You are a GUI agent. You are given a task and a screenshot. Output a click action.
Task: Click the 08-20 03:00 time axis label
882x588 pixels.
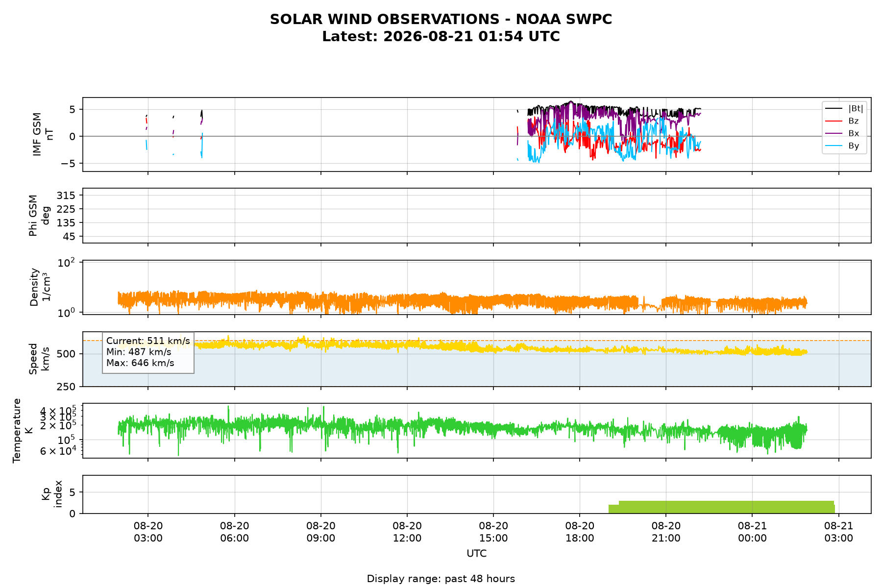click(148, 532)
